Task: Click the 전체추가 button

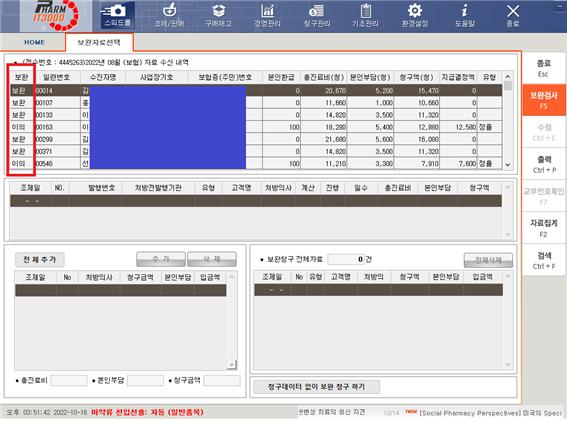Action: 40,259
